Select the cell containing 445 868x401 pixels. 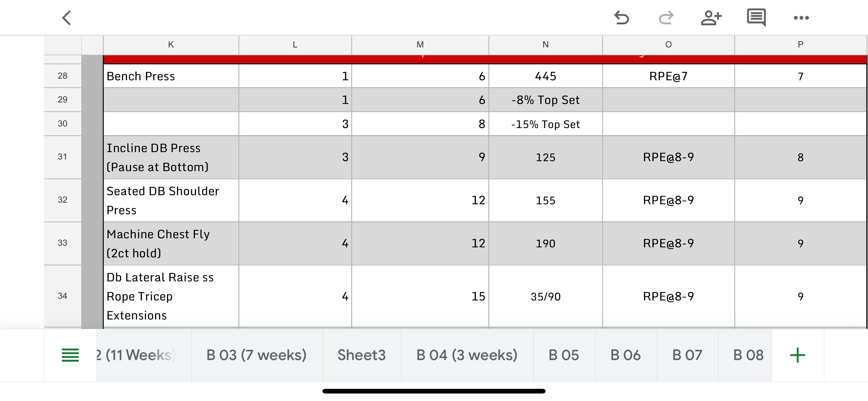tap(545, 77)
